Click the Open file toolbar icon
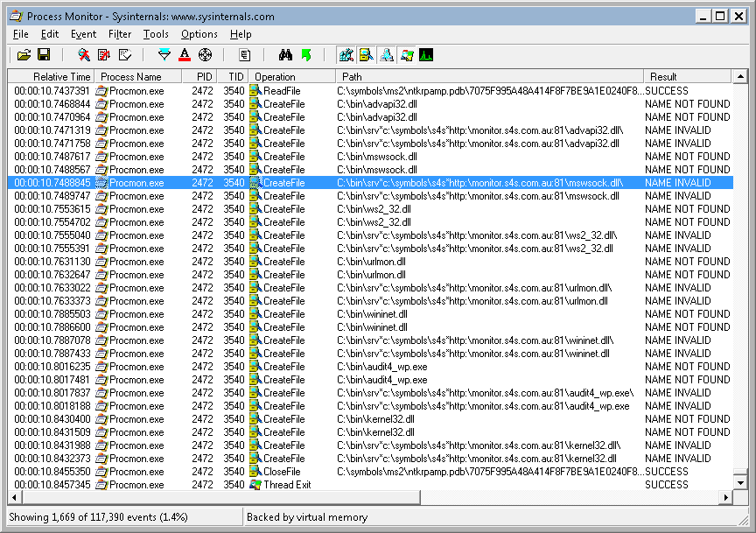The width and height of the screenshot is (756, 533). (x=24, y=55)
